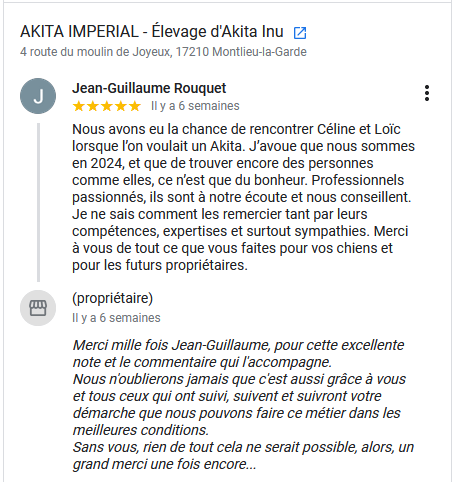This screenshot has width=454, height=482.
Task: Click the fifth yellow rating star
Action: (135, 106)
